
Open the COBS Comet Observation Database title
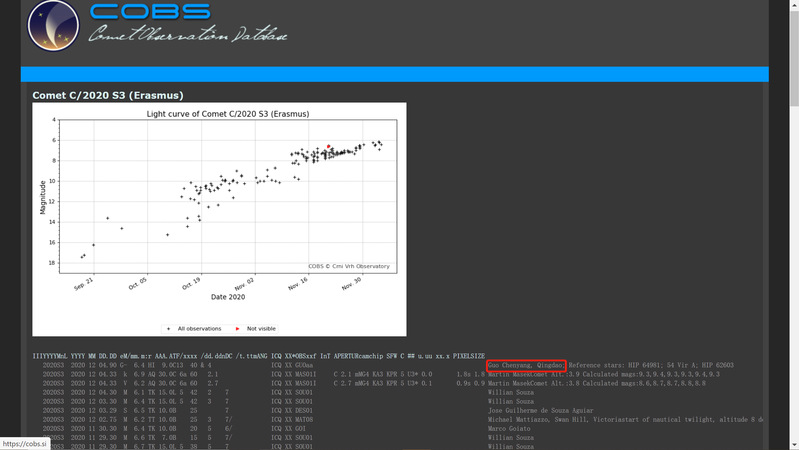pos(188,25)
